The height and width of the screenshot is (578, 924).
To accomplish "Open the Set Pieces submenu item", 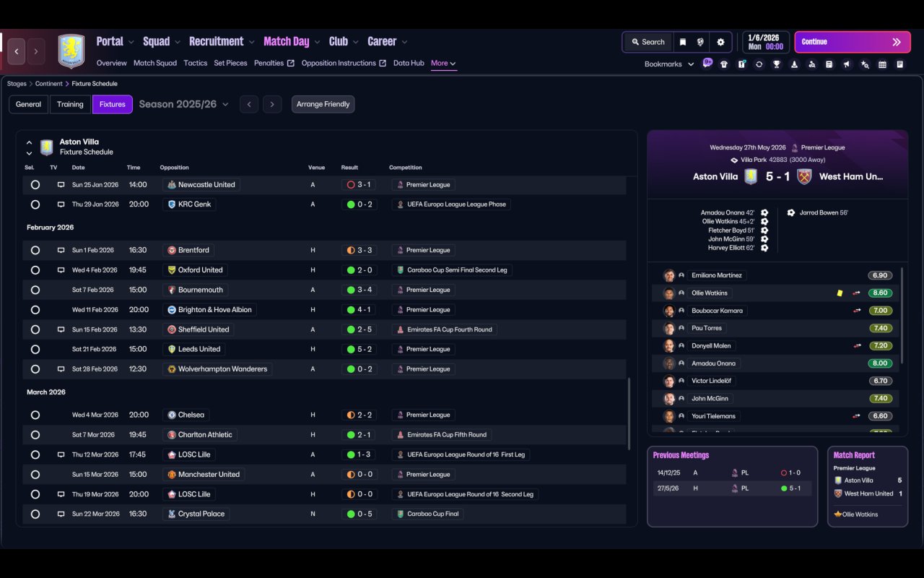I will tap(230, 63).
